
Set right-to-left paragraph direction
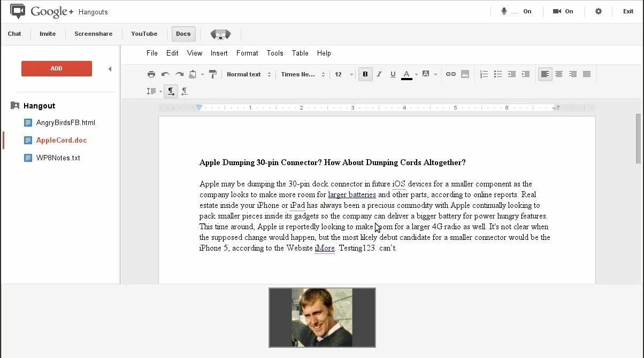[185, 91]
